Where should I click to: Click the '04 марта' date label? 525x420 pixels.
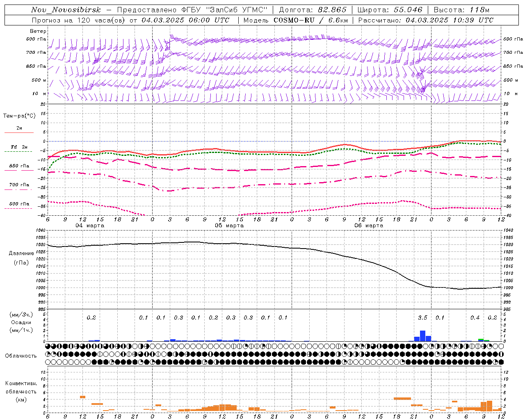(90, 225)
